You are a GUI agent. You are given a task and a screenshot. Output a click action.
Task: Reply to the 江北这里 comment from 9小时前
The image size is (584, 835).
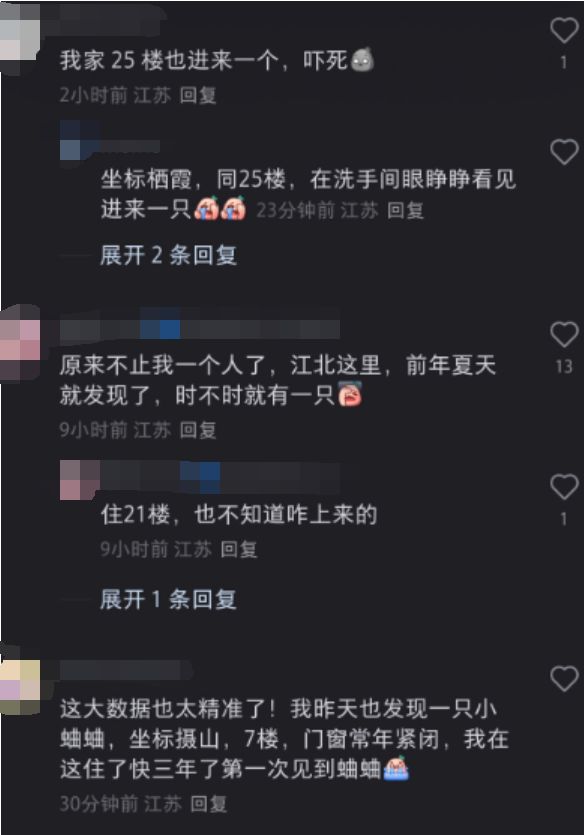click(x=198, y=430)
